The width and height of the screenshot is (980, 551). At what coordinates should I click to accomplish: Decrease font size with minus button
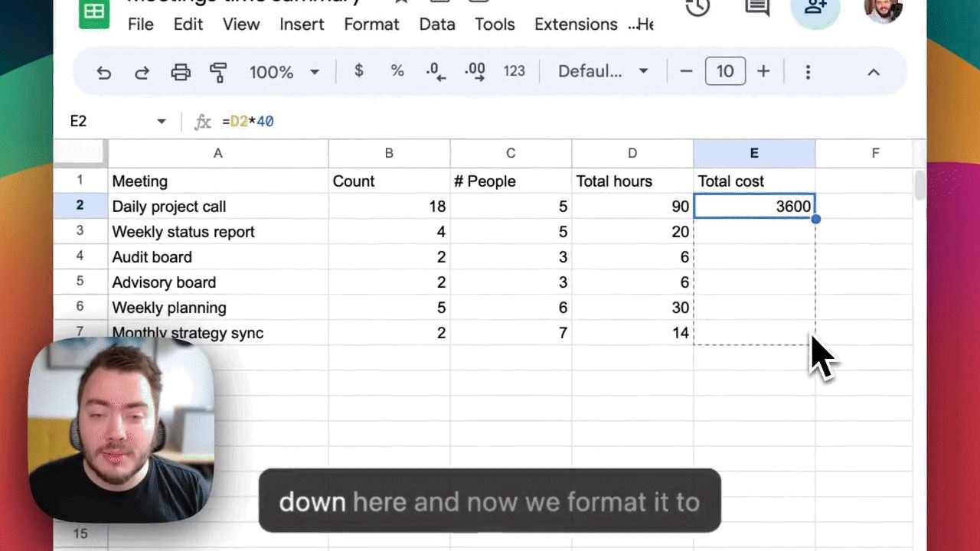click(686, 72)
